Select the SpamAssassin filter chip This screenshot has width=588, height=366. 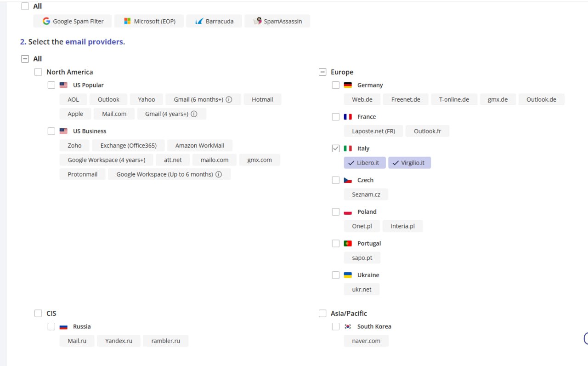point(277,21)
